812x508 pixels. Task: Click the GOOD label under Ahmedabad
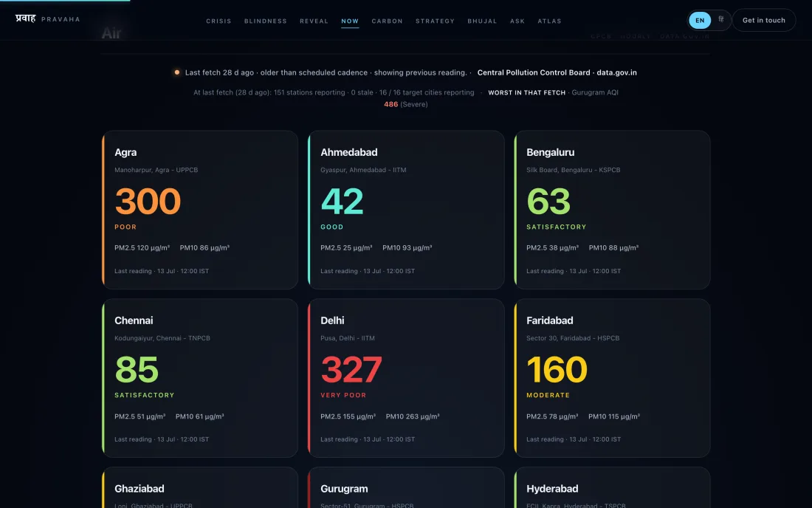click(332, 227)
